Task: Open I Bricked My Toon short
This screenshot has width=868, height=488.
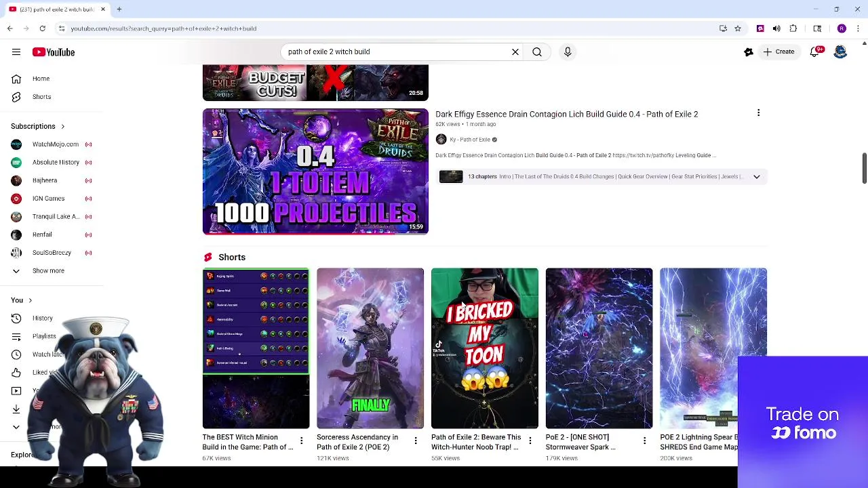Action: (x=485, y=348)
